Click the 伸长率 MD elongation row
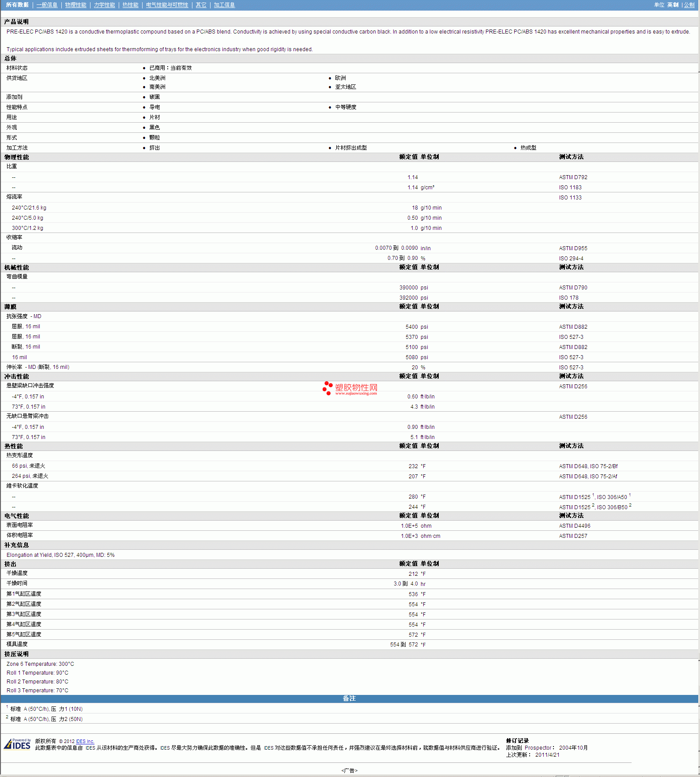The width and height of the screenshot is (700, 777). pyautogui.click(x=350, y=367)
